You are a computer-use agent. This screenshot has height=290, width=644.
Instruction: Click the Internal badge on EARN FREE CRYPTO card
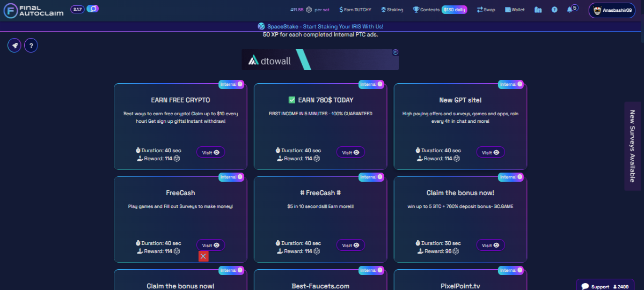(x=232, y=84)
